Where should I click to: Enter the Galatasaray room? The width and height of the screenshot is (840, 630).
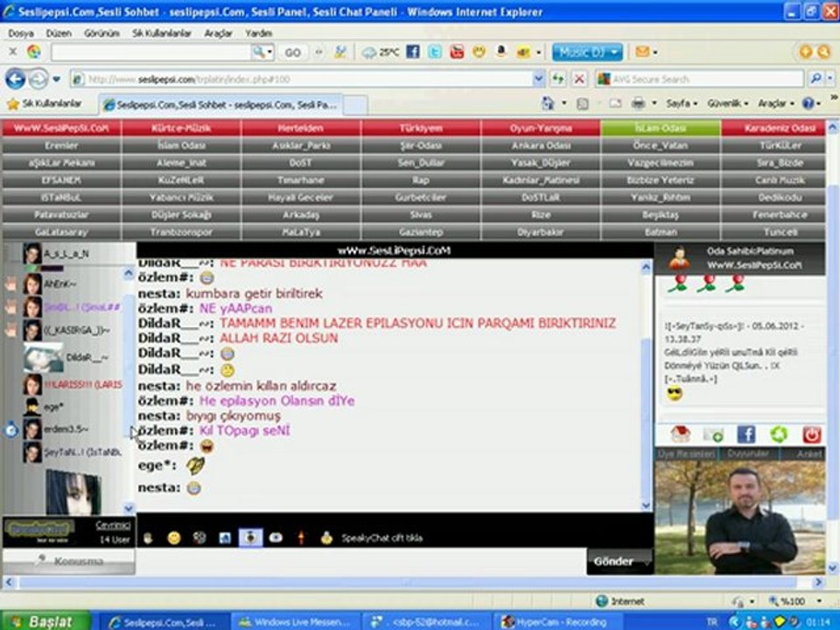click(61, 232)
